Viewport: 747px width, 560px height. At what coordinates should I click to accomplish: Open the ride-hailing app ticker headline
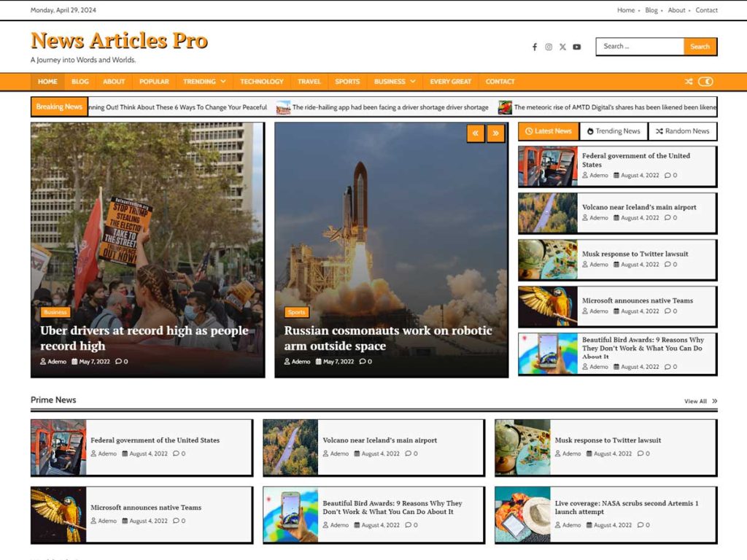(x=390, y=108)
